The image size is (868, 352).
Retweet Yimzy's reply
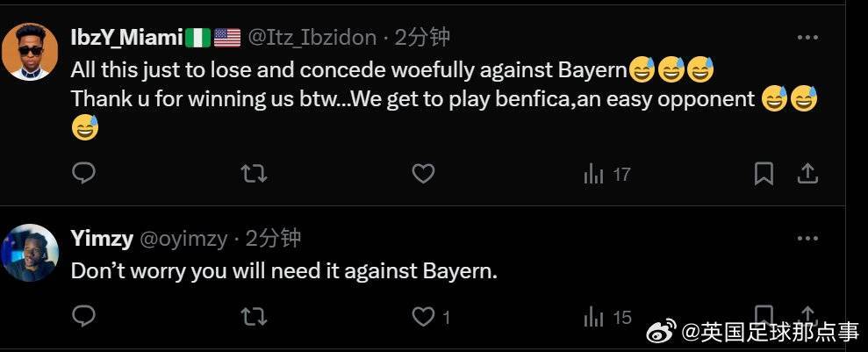pyautogui.click(x=254, y=316)
